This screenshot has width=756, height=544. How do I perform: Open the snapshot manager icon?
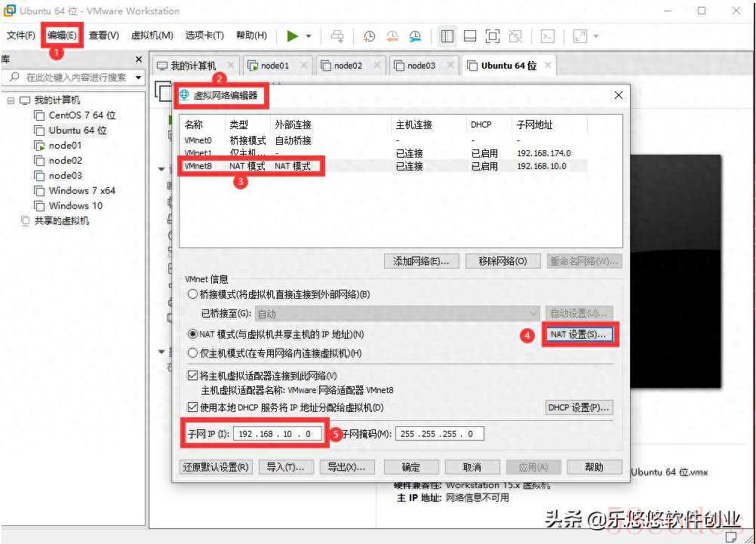pos(416,36)
